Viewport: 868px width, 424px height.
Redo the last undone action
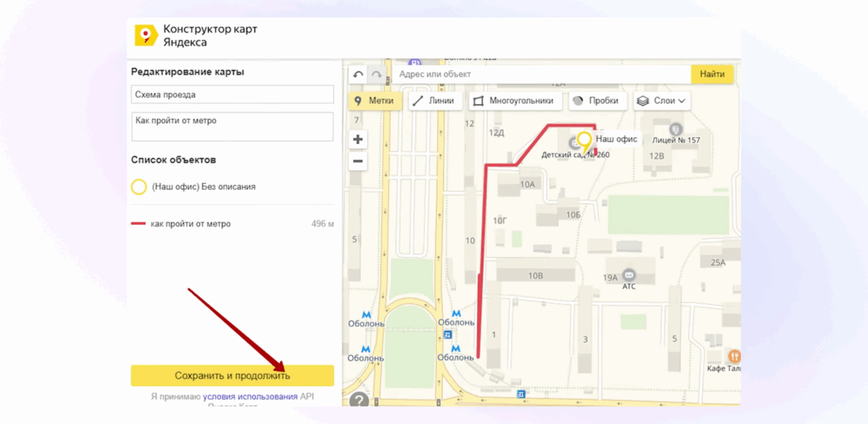tap(376, 75)
